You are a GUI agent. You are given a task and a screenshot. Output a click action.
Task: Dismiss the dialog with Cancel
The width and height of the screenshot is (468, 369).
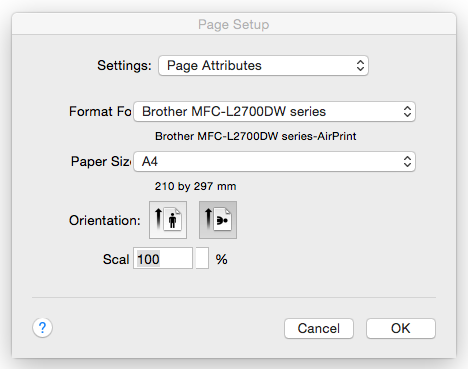tap(319, 329)
